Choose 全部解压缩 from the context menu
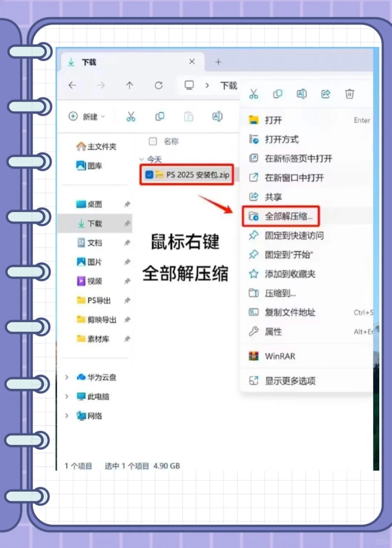 click(289, 217)
